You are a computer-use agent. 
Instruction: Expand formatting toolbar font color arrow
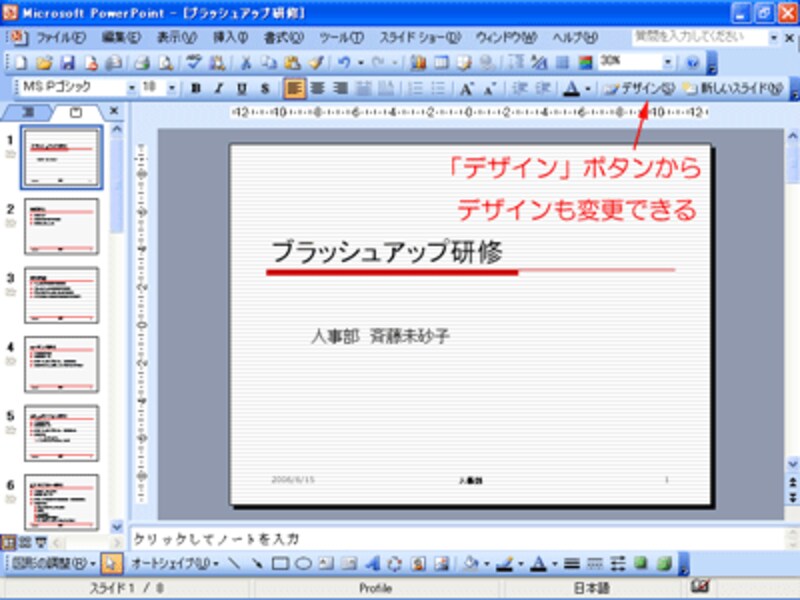click(588, 89)
